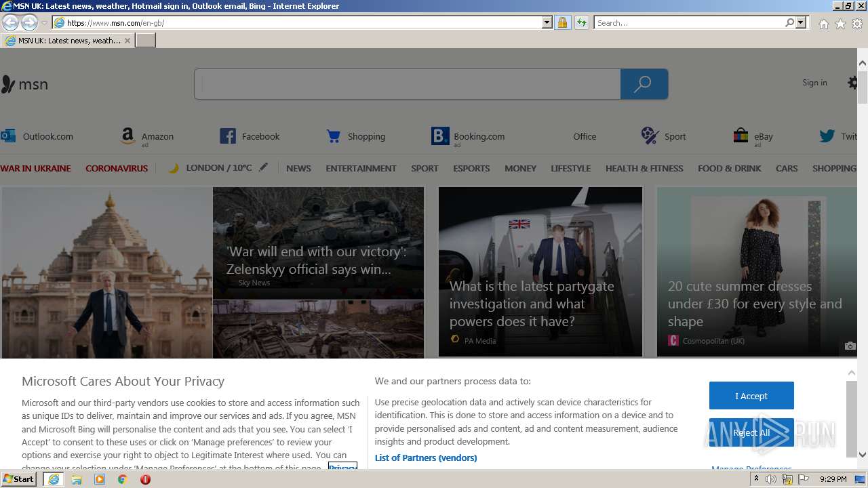
Task: Focus the Internet Explorer search box
Action: click(689, 22)
